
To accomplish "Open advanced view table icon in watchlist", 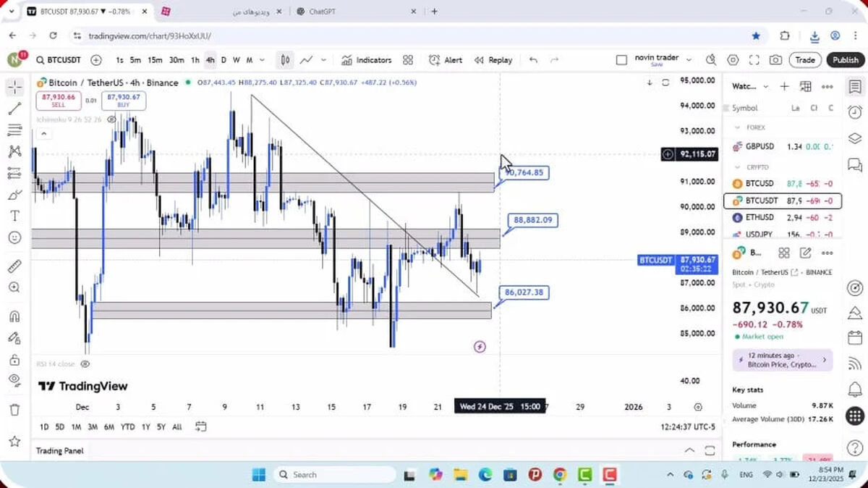I will coord(805,86).
